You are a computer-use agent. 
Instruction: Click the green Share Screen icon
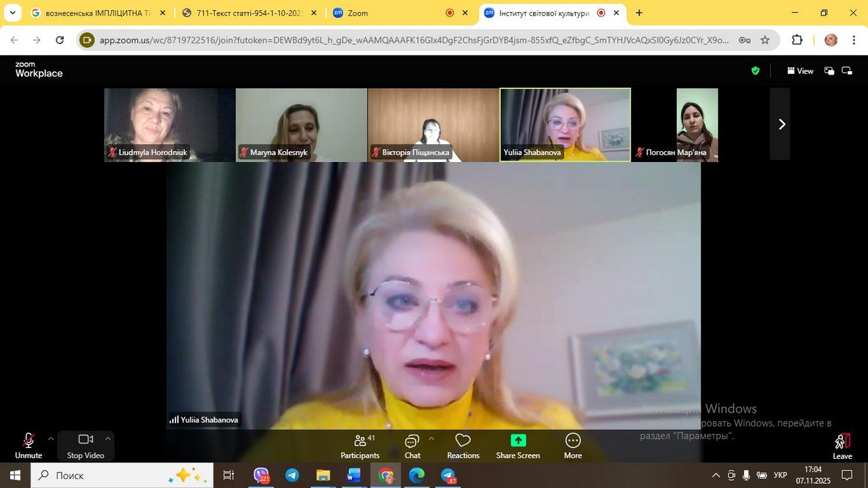pyautogui.click(x=518, y=441)
